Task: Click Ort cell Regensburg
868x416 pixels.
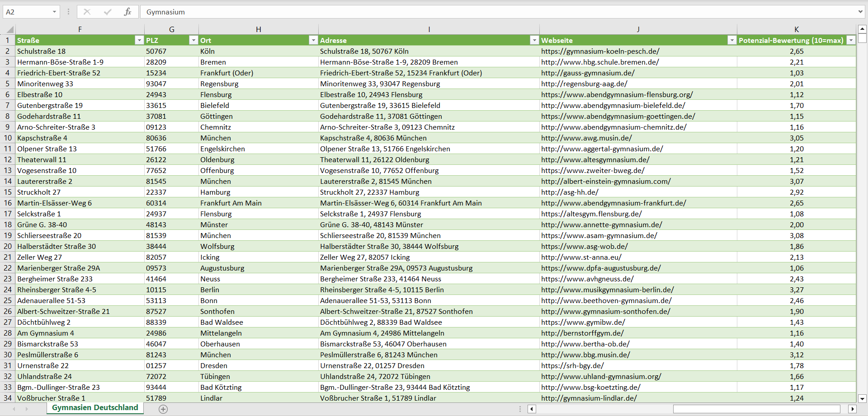Action: (x=258, y=84)
